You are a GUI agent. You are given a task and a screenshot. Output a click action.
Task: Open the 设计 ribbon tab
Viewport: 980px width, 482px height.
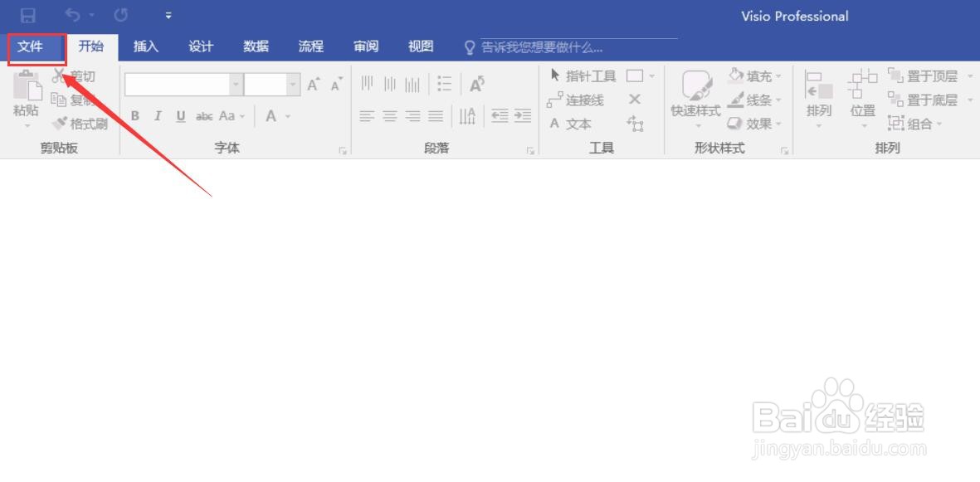(201, 47)
